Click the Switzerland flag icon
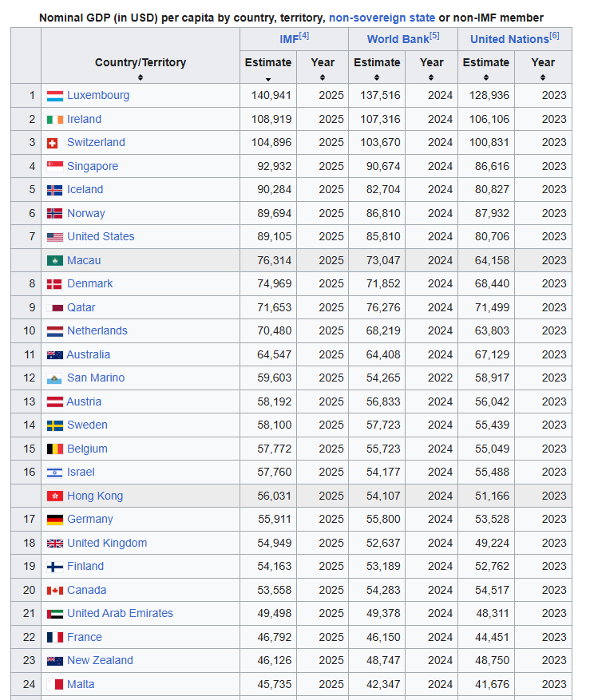Viewport: 590px width, 700px height. click(52, 143)
